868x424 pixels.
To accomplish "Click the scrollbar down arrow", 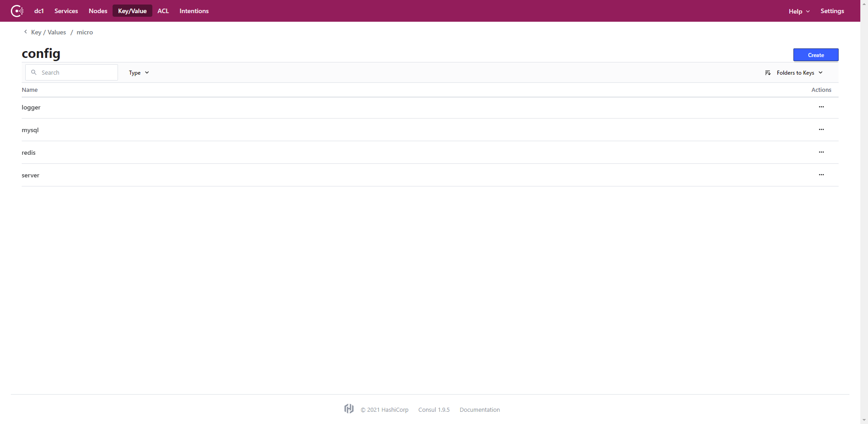I will pos(864,420).
